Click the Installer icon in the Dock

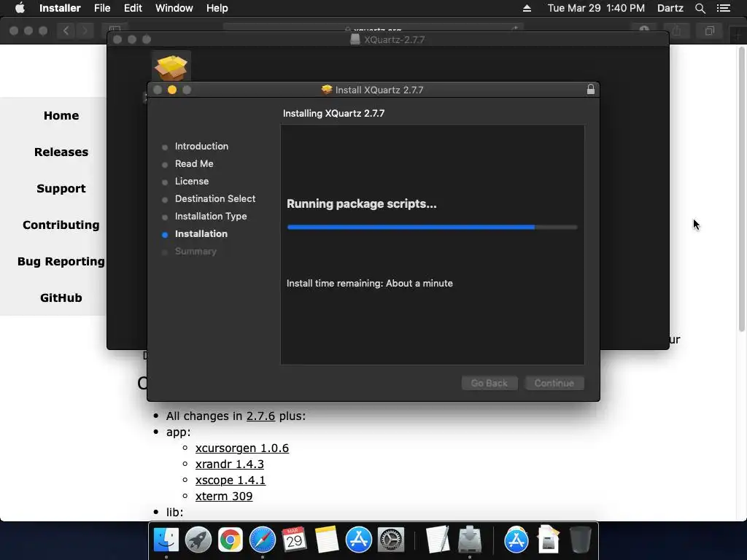[x=470, y=540]
